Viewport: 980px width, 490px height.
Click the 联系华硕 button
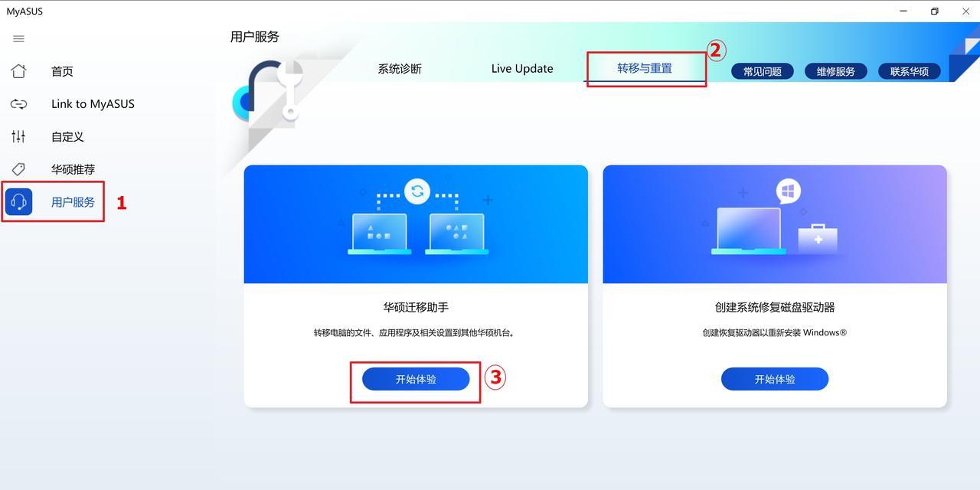coord(910,71)
